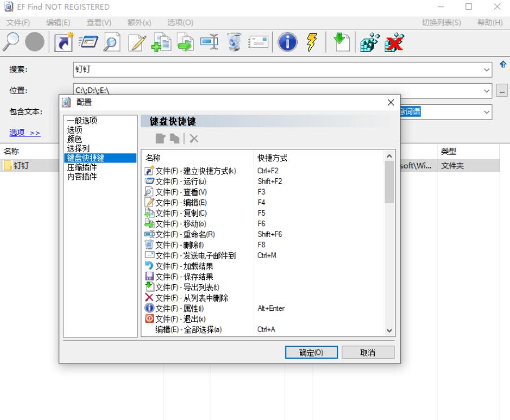
Task: Click the run file toolbar icon
Action: [x=88, y=42]
